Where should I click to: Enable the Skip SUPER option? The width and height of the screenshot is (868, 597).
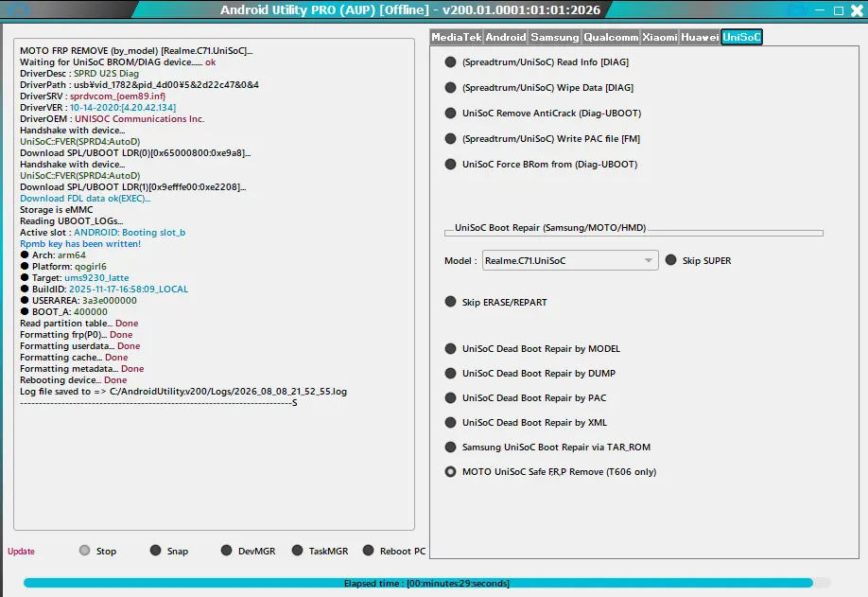click(698, 260)
